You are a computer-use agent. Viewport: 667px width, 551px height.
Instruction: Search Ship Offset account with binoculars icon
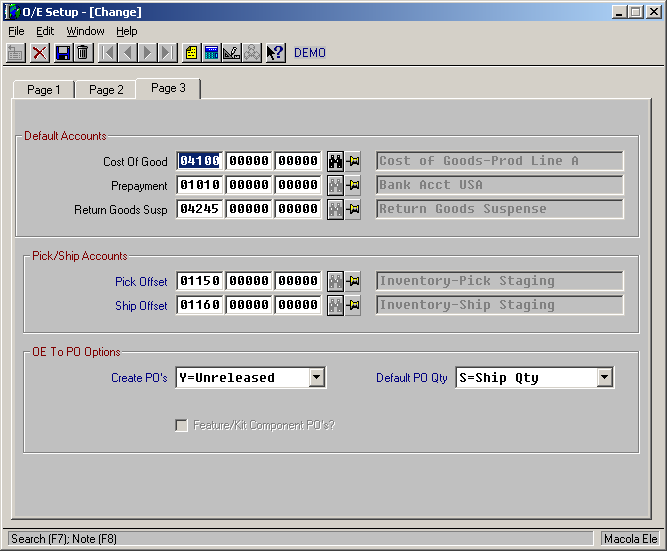(x=335, y=305)
